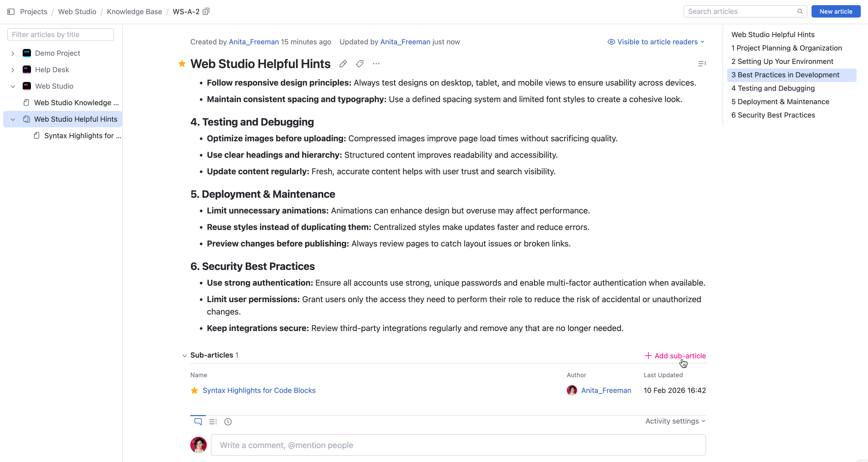Toggle the sidebar panel icon
This screenshot has height=462, width=868.
pos(11,12)
